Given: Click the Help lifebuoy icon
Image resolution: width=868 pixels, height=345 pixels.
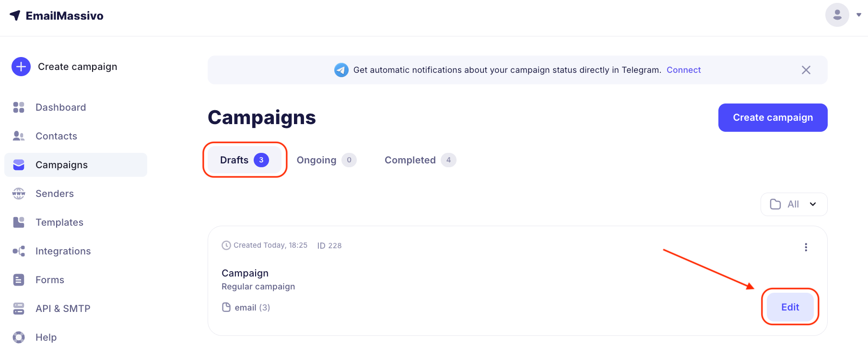Looking at the screenshot, I should 19,337.
